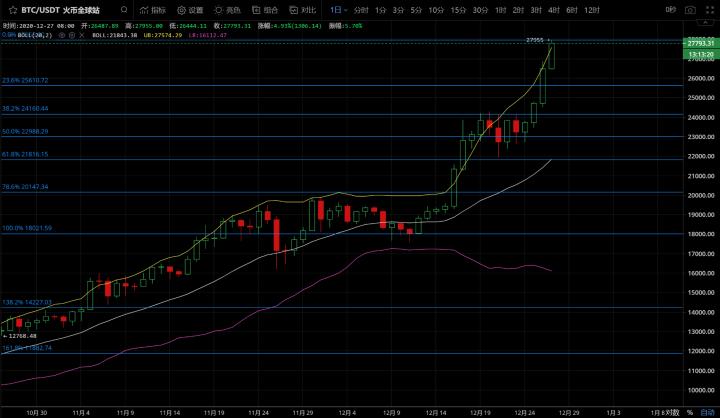Switch to the 亮色 light theme
Screen dimensions: 720x418
pyautogui.click(x=227, y=10)
